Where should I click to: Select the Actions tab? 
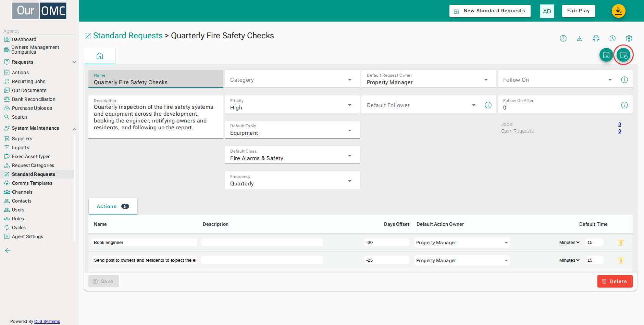[113, 206]
